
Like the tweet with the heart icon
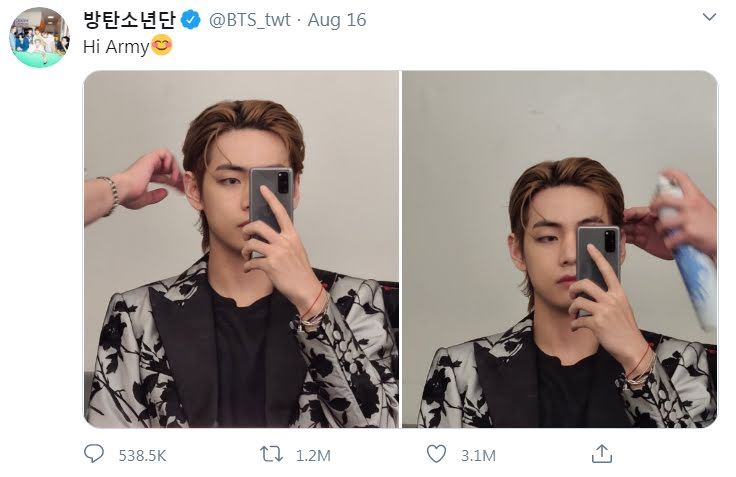click(437, 454)
